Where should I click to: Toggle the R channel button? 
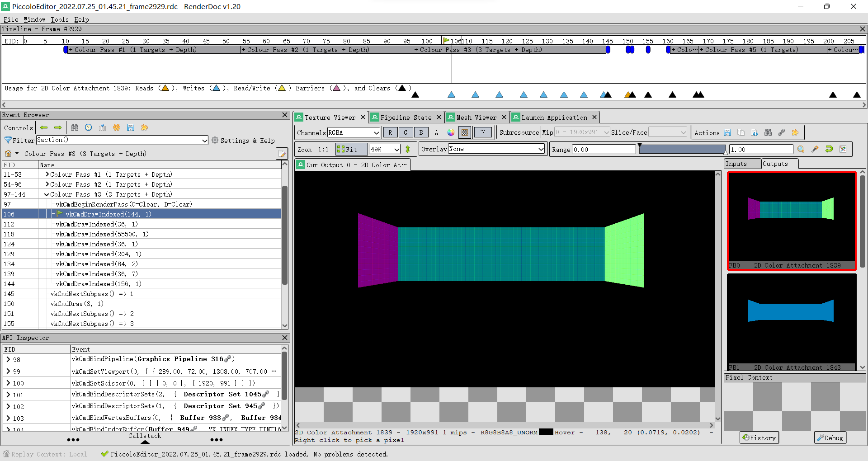click(x=390, y=132)
